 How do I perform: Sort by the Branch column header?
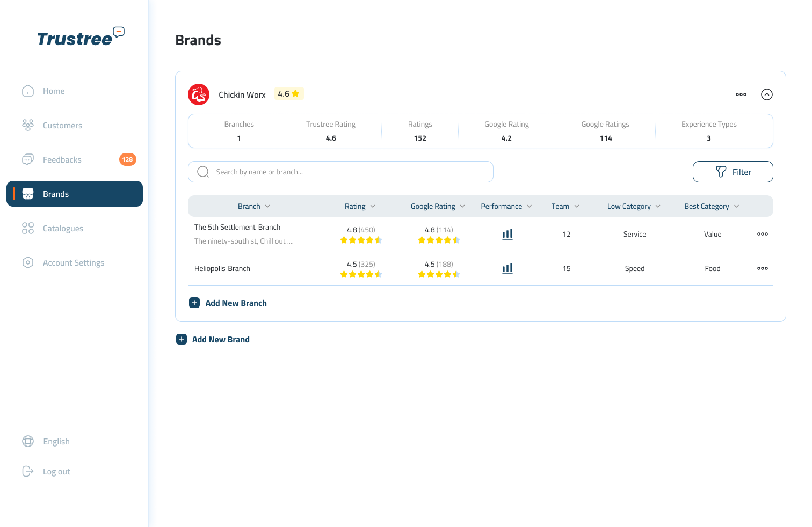pos(254,206)
